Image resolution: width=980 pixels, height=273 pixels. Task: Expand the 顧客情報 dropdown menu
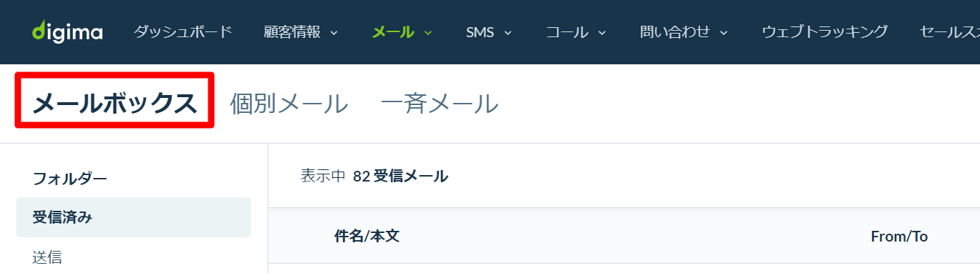tap(301, 32)
